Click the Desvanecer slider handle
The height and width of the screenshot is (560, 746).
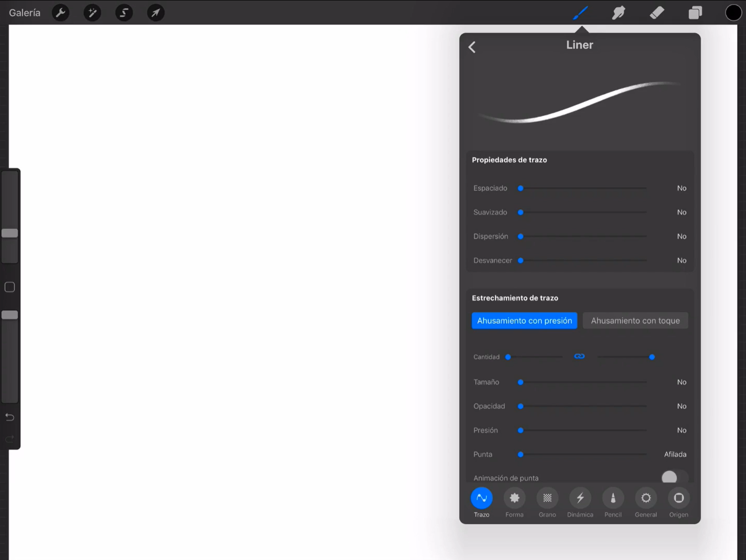click(521, 260)
